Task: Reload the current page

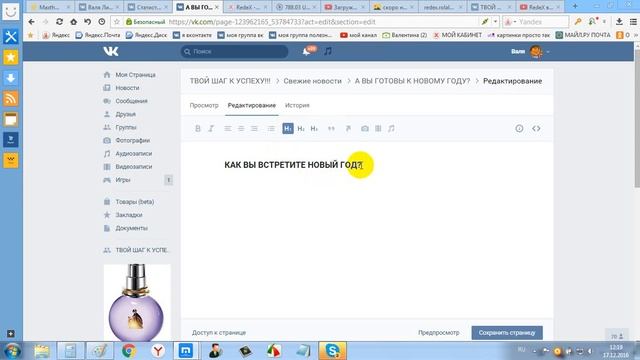Action: point(59,22)
